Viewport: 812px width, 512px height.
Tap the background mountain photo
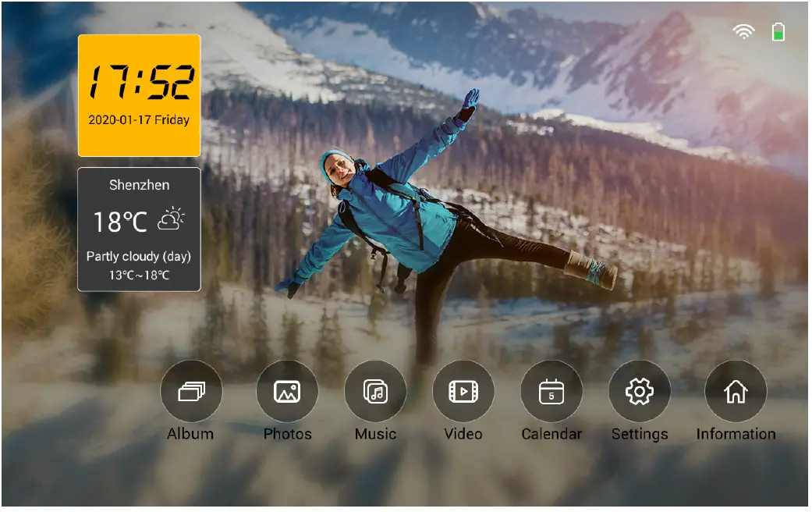coord(663,156)
